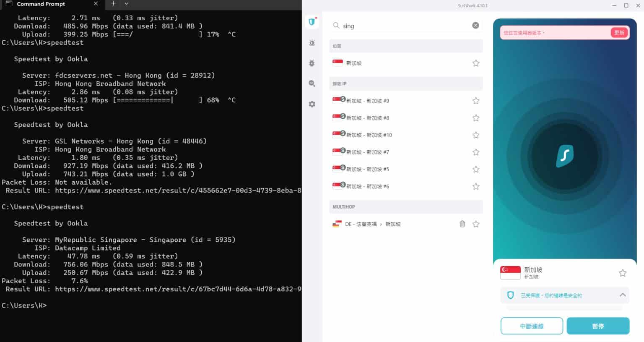Favorite the 新加坡 location star under 位置
Screen dimensions: 644x342
[x=476, y=63]
